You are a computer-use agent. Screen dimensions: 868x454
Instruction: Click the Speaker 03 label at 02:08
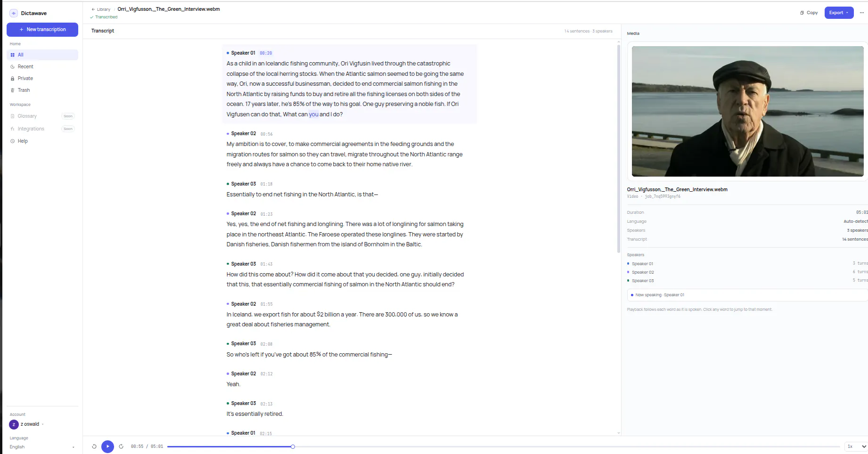coord(243,344)
